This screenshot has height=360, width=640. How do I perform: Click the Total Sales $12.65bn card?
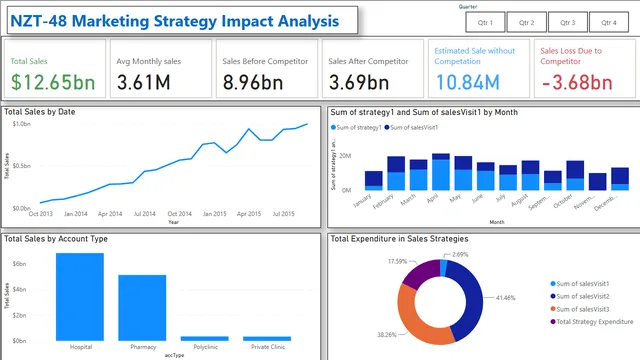(55, 69)
